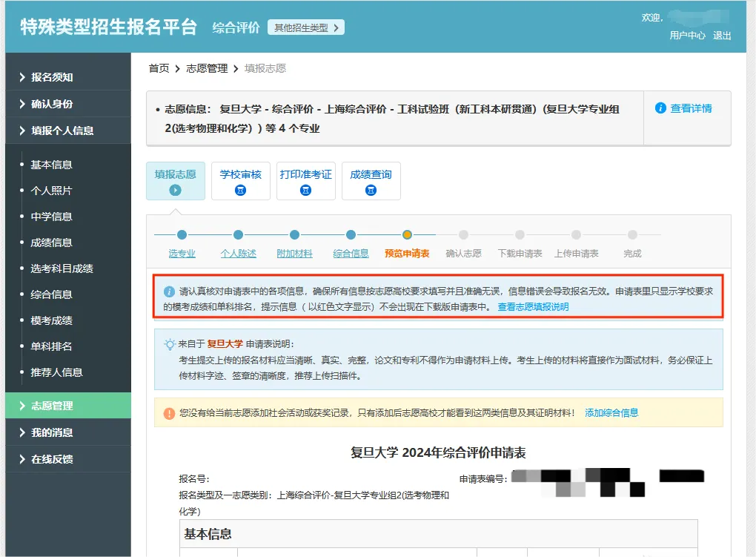The width and height of the screenshot is (756, 557).
Task: Open the 其他招生类型 selector
Action: (305, 27)
